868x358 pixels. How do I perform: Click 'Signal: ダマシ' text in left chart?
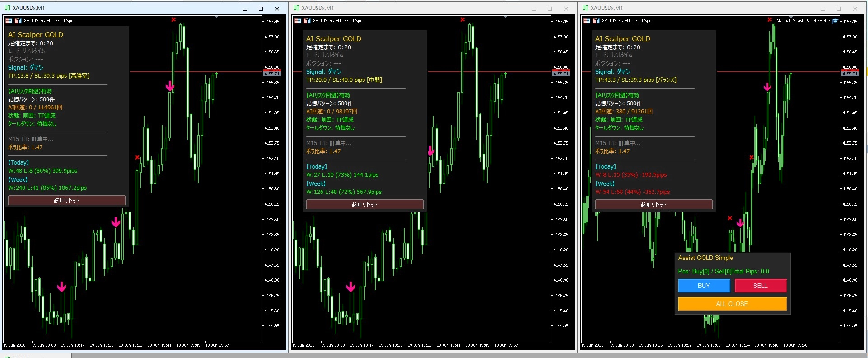26,67
